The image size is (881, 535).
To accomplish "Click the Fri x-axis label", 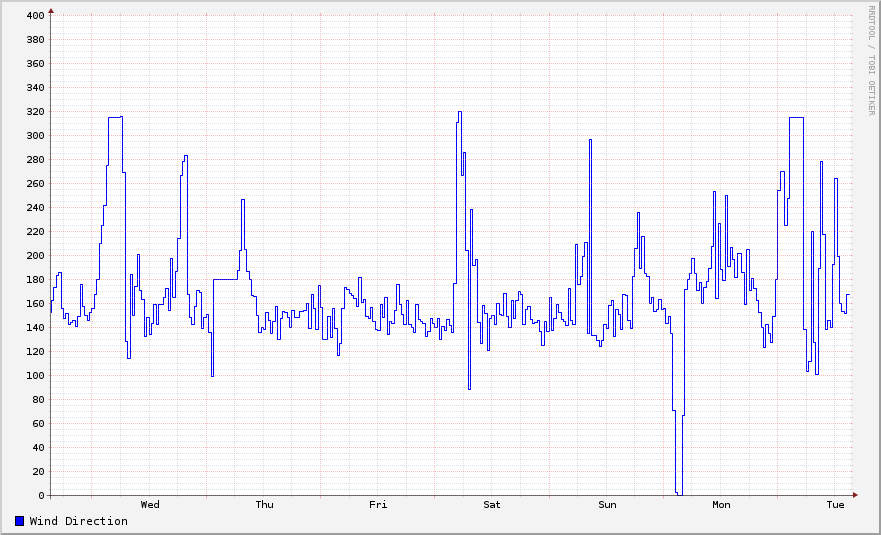I will 378,505.
